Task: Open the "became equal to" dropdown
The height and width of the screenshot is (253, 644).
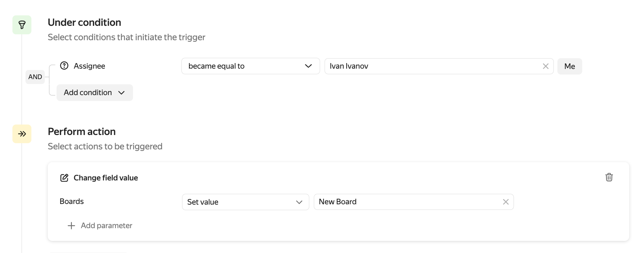Action: [250, 66]
